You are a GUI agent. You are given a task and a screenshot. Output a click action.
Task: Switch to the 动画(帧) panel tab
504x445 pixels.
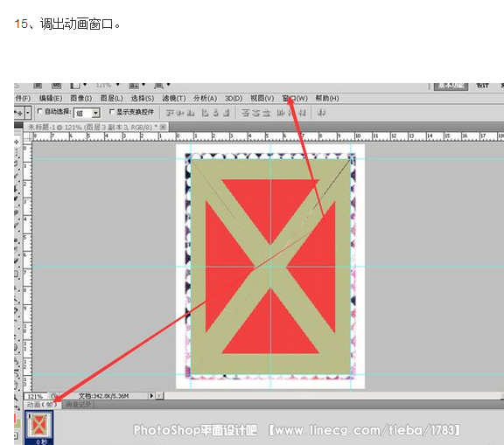tap(42, 405)
